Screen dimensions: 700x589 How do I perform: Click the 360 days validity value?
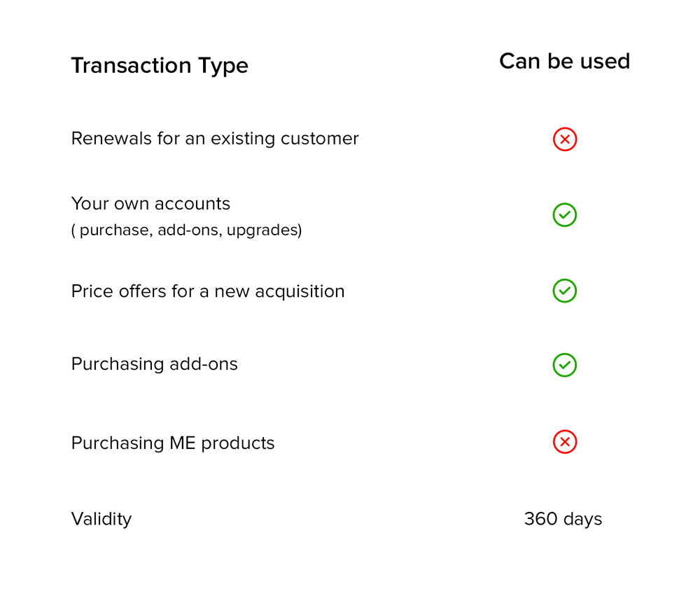click(x=563, y=520)
